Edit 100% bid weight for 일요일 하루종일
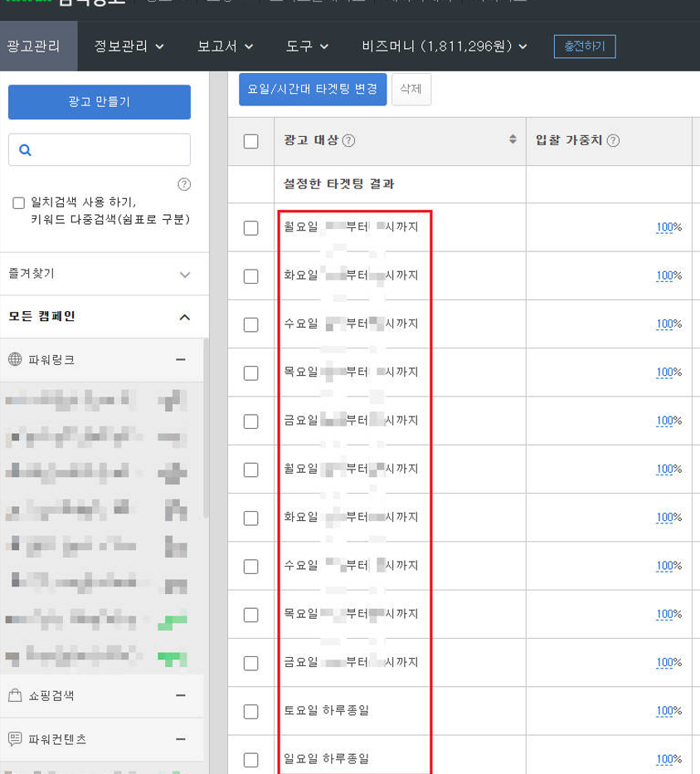 click(x=669, y=759)
